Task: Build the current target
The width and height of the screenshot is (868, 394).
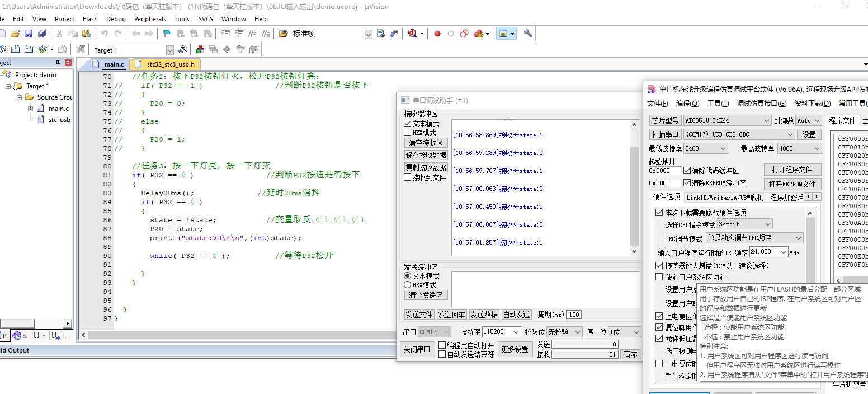Action: (x=15, y=49)
